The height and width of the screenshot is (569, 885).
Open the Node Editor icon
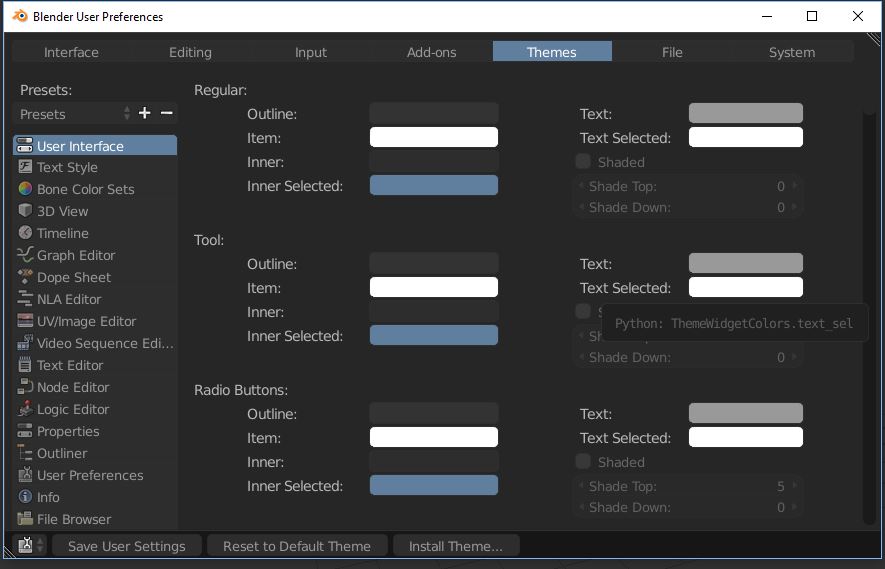[x=25, y=387]
